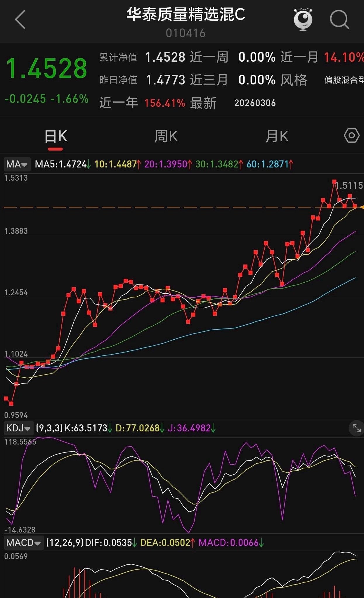The width and height of the screenshot is (364, 598).
Task: Switch to the 日K tab
Action: 56,136
